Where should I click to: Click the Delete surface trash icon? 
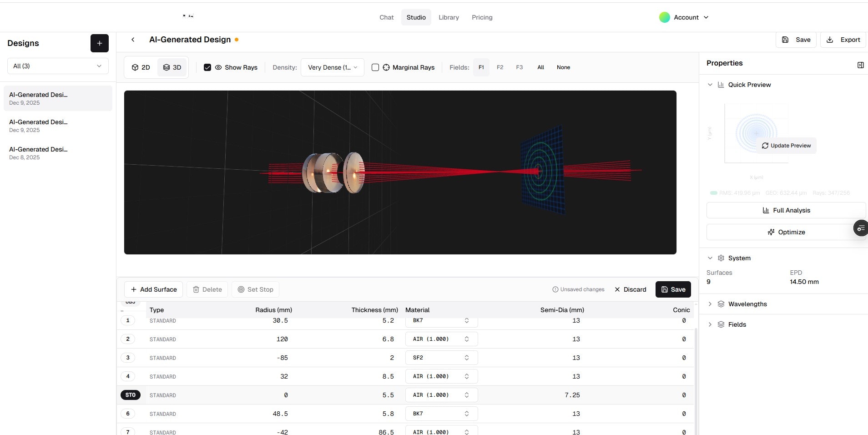pos(196,289)
